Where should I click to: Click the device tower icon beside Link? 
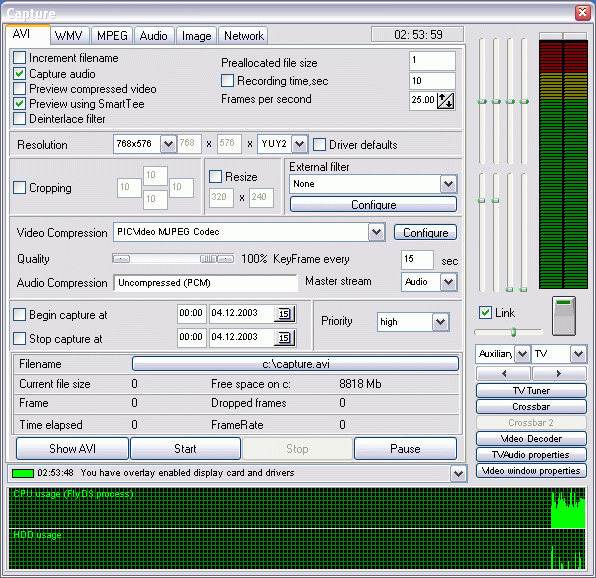[564, 317]
